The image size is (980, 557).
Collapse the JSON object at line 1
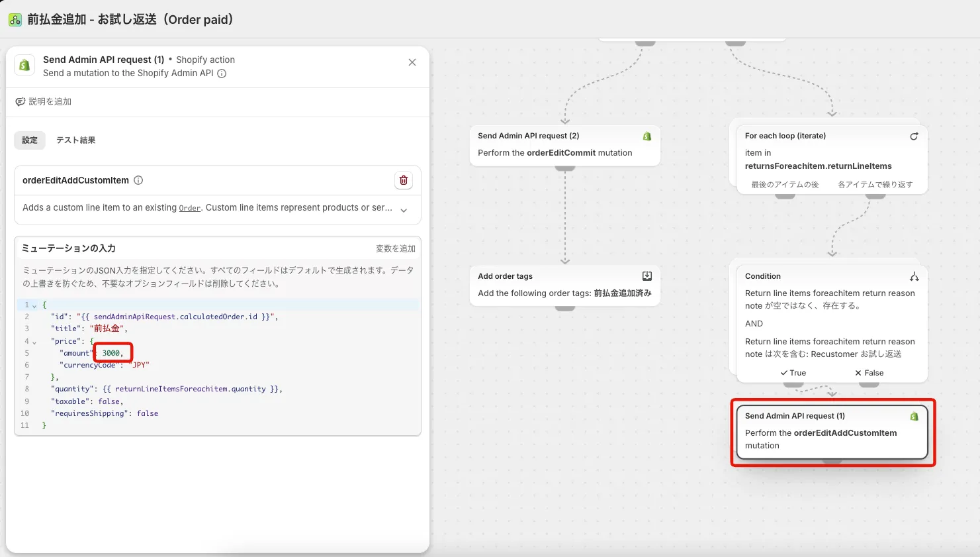(x=34, y=305)
